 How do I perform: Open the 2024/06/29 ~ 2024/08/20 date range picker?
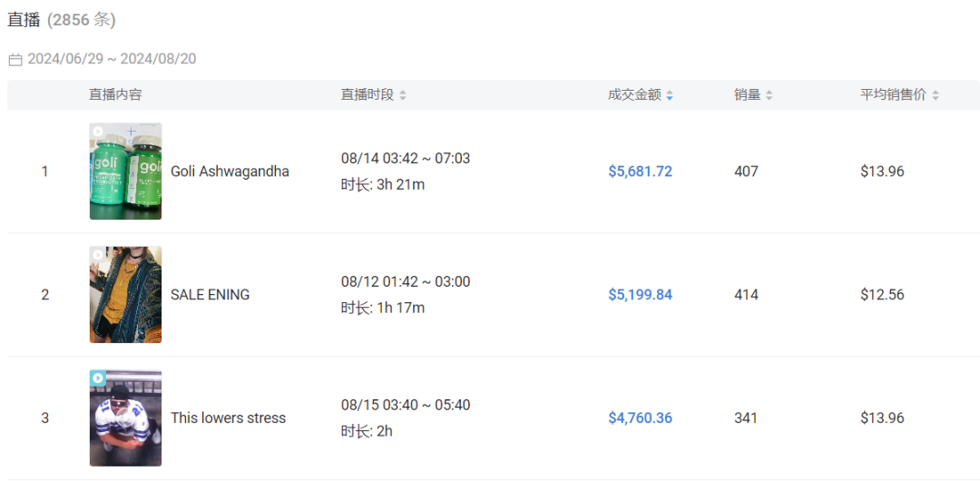pyautogui.click(x=112, y=59)
